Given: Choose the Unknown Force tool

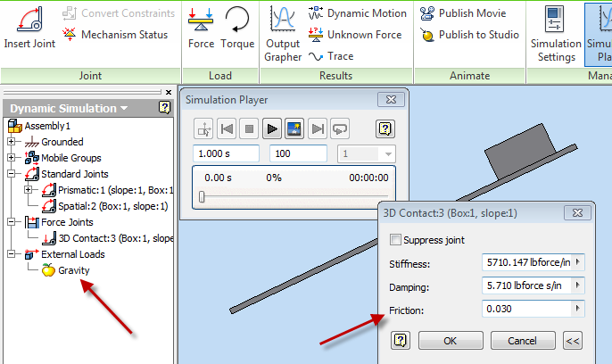Looking at the screenshot, I should click(x=355, y=35).
